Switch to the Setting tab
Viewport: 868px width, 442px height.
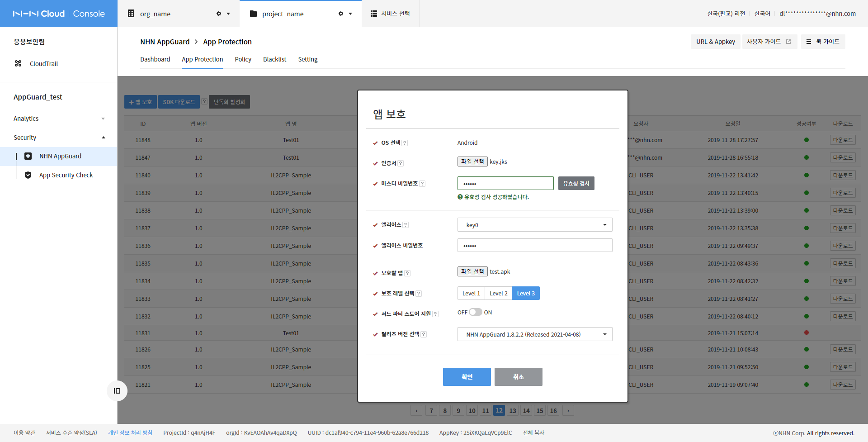tap(308, 59)
